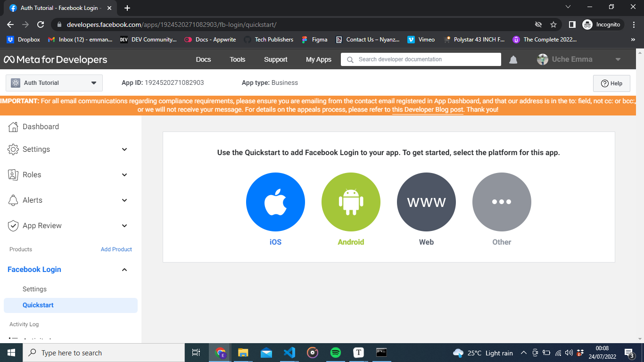
Task: Expand the Settings sidebar section chevron
Action: (124, 149)
